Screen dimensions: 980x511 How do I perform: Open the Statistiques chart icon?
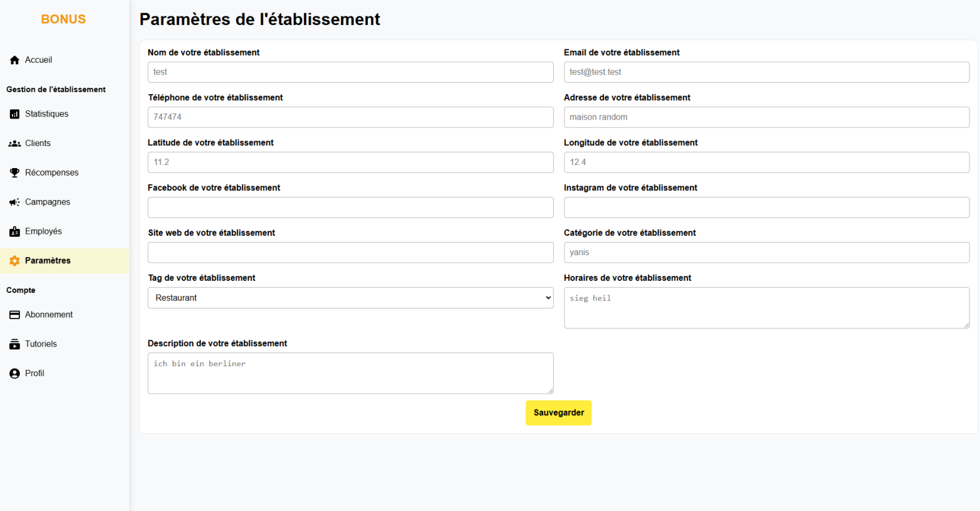pos(14,114)
